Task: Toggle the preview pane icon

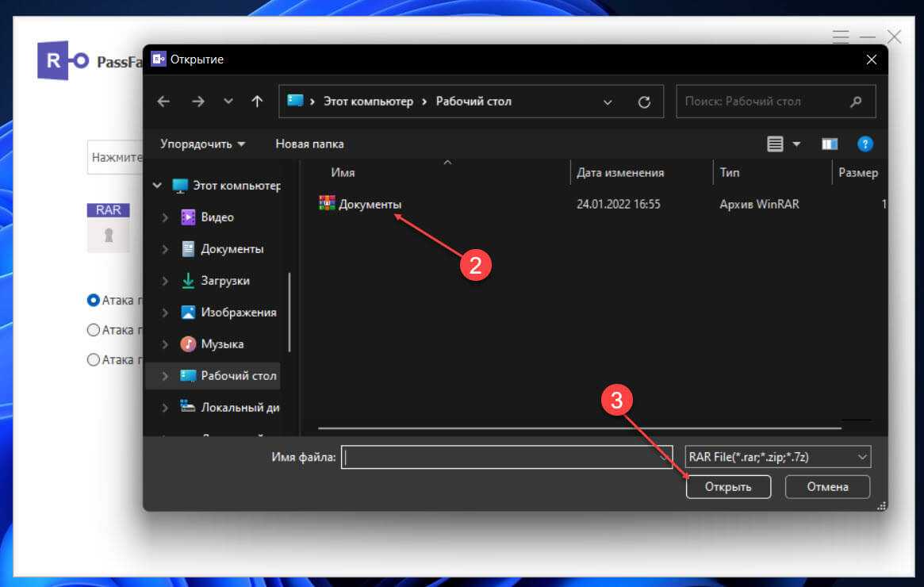Action: 830,144
